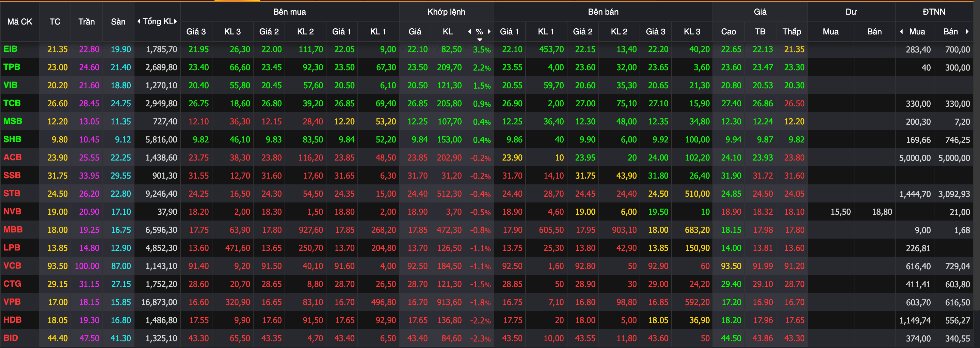Click the Khớp lệnh group header

click(446, 12)
